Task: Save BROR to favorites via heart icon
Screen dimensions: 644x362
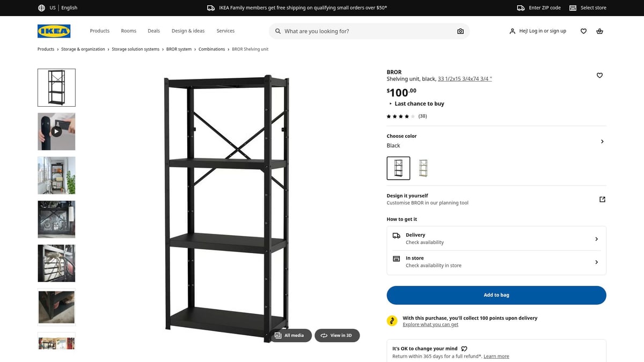Action: [x=599, y=75]
